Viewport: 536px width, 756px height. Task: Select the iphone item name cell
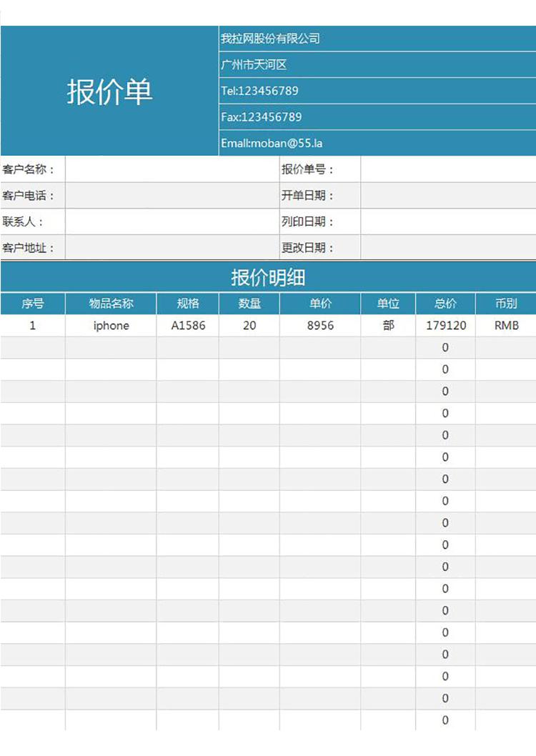coord(111,326)
